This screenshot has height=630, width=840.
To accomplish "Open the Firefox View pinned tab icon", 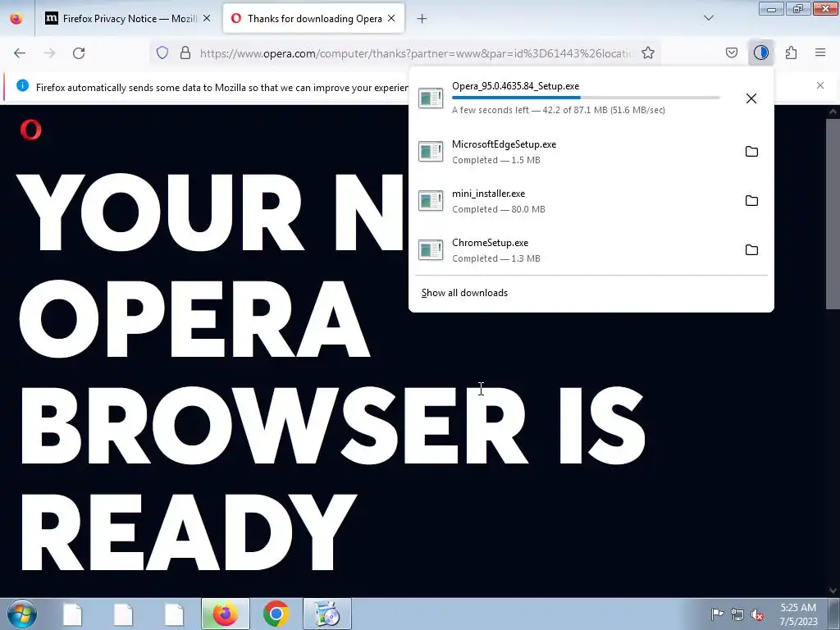I will click(x=16, y=19).
